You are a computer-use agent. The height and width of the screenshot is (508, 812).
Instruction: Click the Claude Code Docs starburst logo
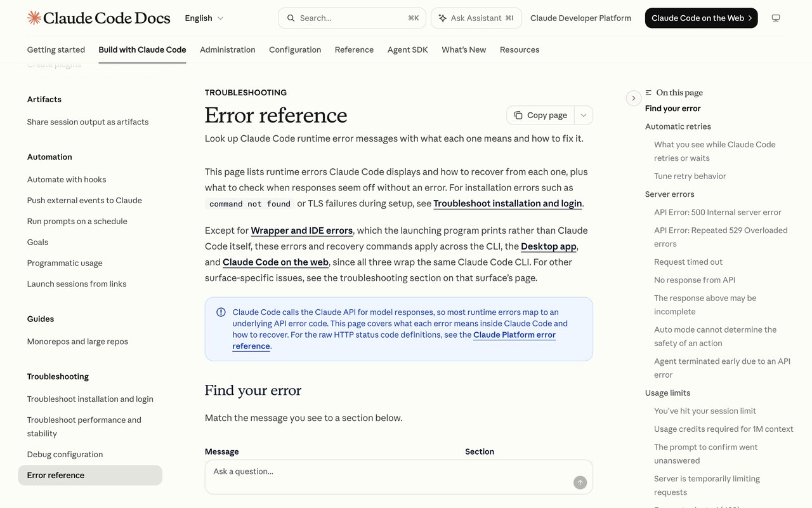coord(34,18)
